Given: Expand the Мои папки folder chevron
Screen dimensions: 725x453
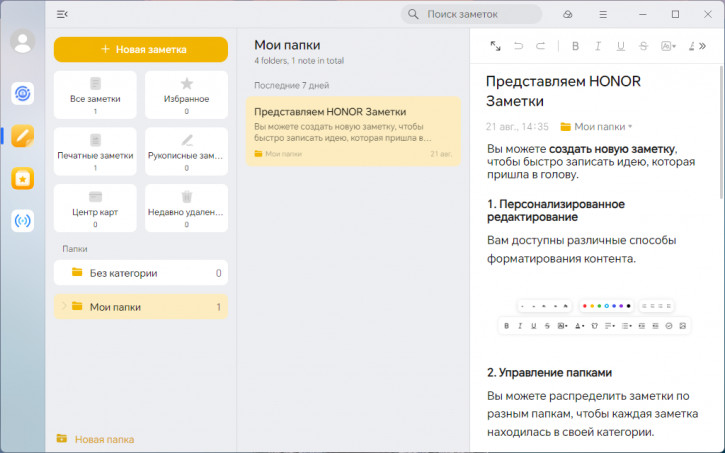Looking at the screenshot, I should pyautogui.click(x=64, y=306).
